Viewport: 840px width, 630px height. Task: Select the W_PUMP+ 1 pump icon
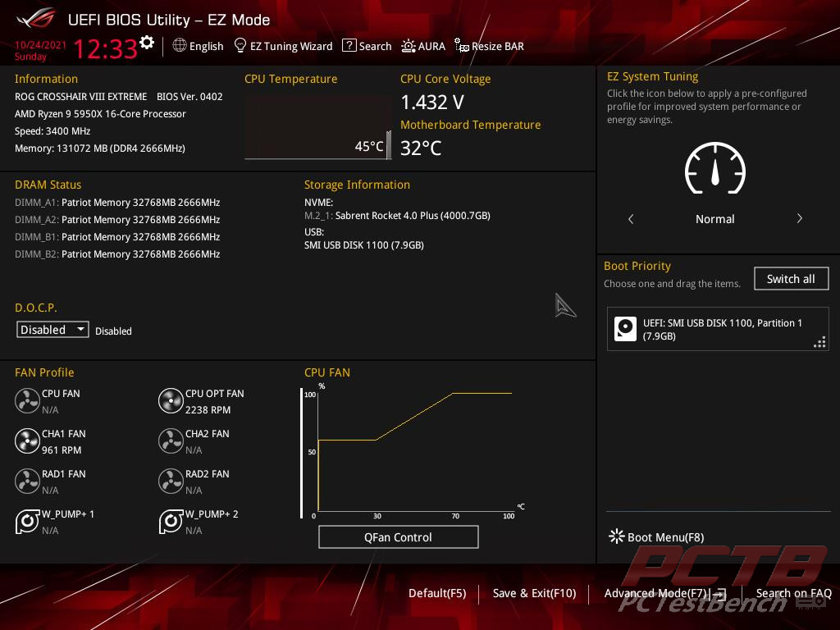click(27, 522)
